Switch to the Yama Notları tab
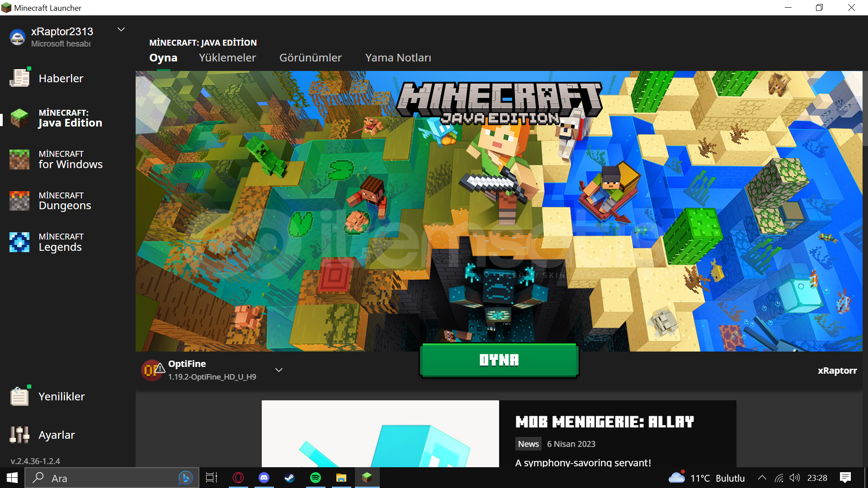Image resolution: width=868 pixels, height=488 pixels. click(x=398, y=58)
